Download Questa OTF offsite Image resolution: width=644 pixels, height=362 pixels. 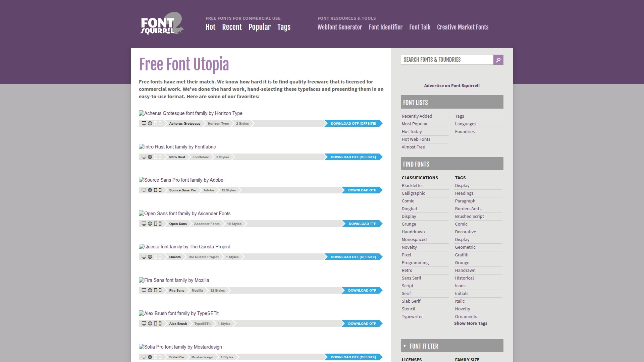354,257
